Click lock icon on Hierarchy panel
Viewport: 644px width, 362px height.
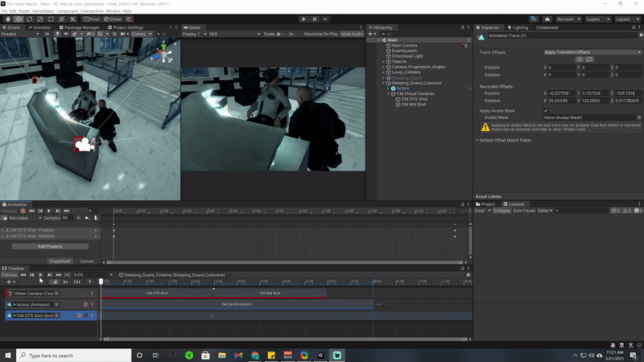461,27
